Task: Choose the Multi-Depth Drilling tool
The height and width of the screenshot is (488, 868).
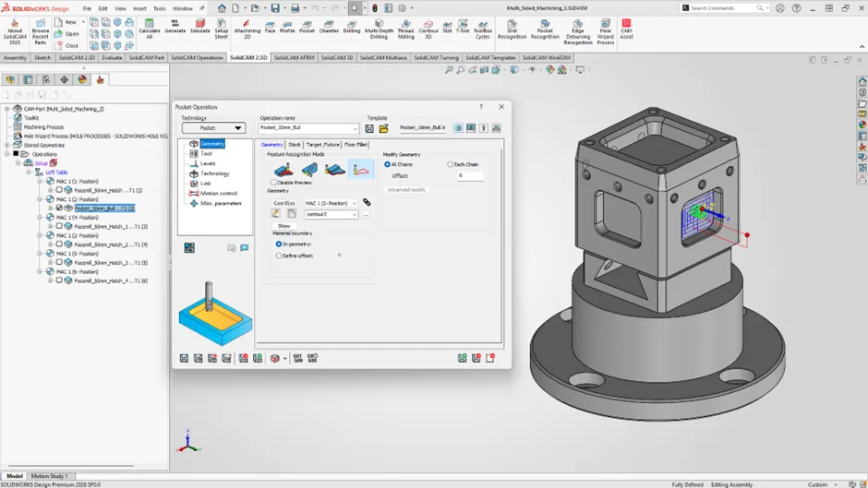Action: pos(379,29)
